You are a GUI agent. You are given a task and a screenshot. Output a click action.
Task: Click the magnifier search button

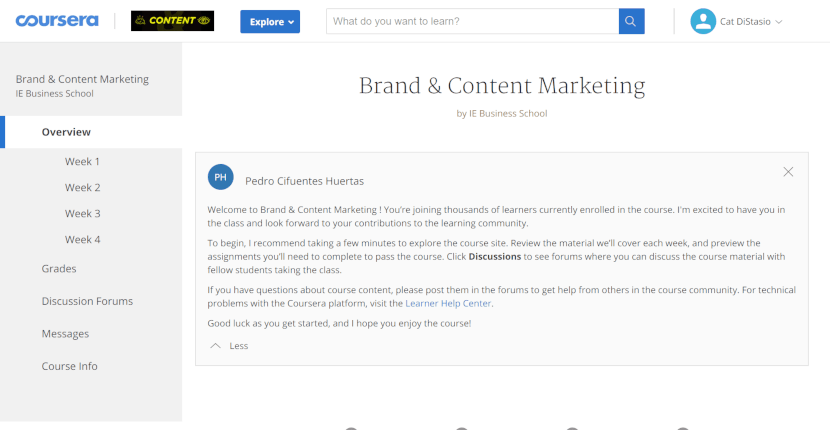(x=631, y=21)
